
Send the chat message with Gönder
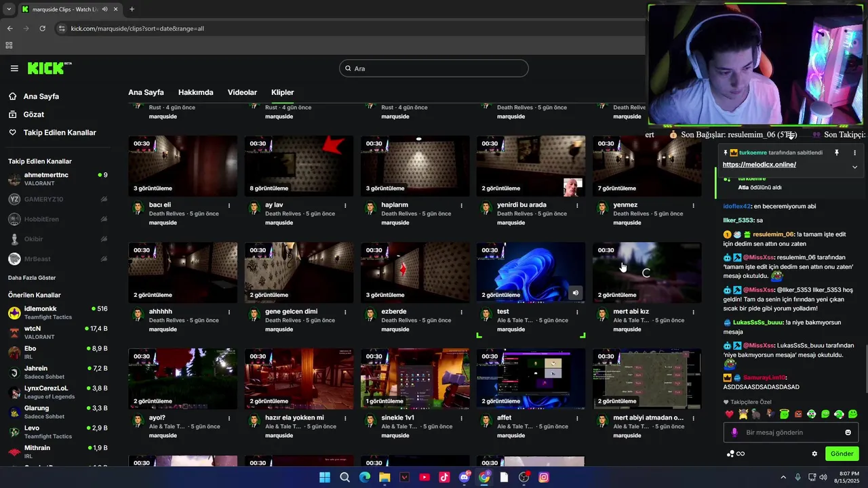[x=842, y=453]
